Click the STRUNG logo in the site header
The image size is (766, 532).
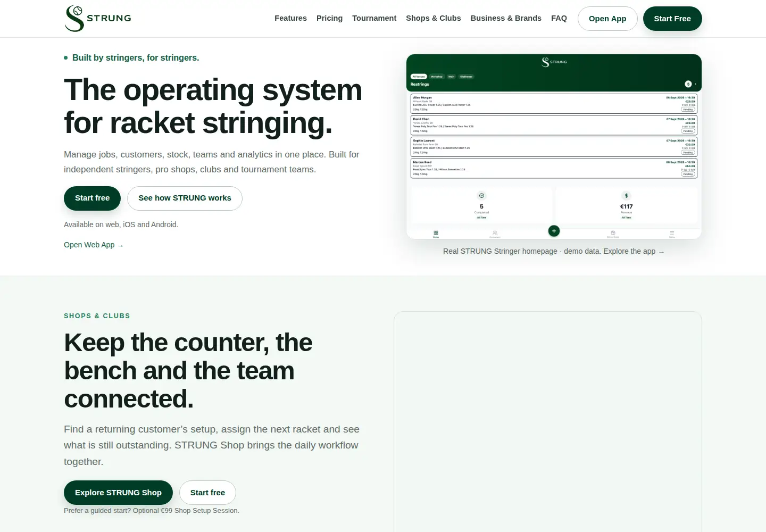click(x=98, y=19)
